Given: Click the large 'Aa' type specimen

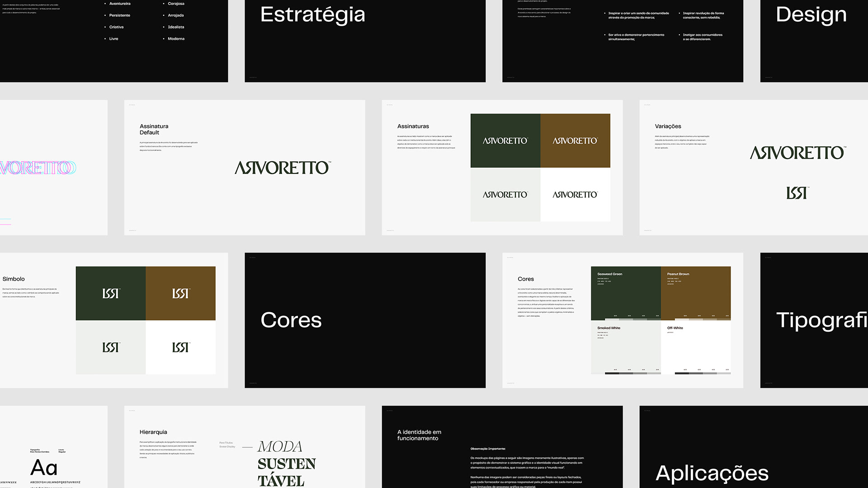Looking at the screenshot, I should (x=44, y=468).
